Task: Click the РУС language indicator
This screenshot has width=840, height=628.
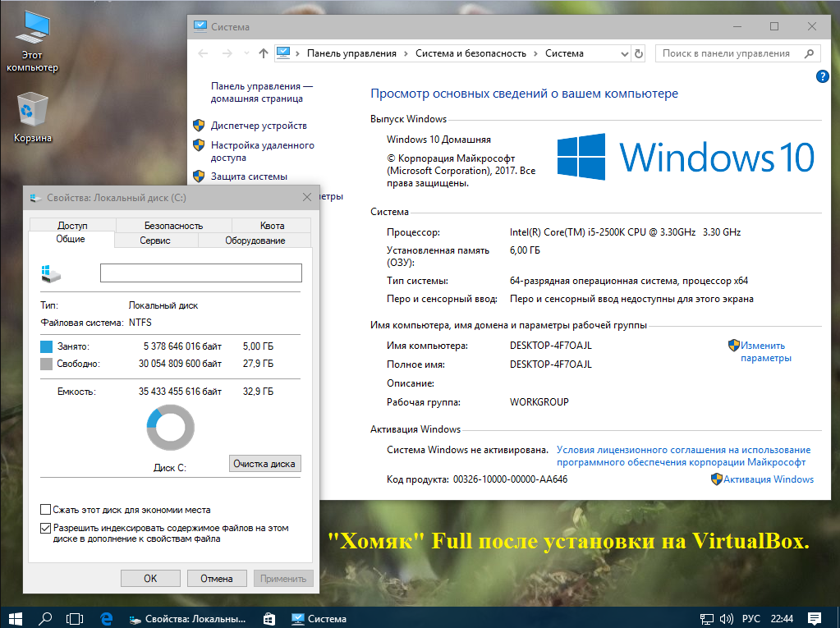Action: [x=751, y=618]
